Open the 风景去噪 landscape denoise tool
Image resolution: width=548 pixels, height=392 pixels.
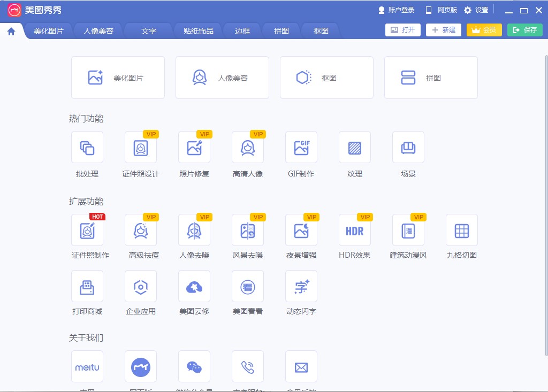247,230
